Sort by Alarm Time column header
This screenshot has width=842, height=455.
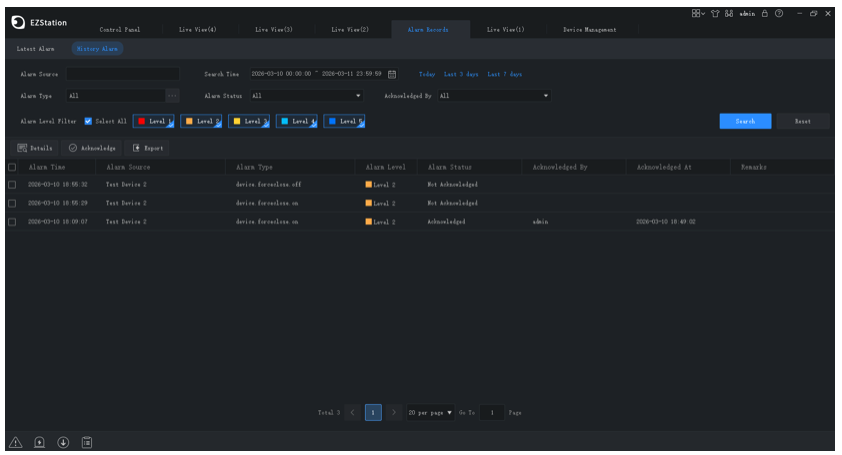tap(47, 167)
